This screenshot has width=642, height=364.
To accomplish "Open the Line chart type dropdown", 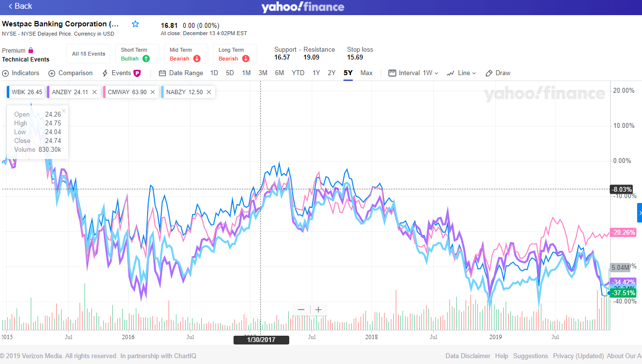I will [461, 73].
